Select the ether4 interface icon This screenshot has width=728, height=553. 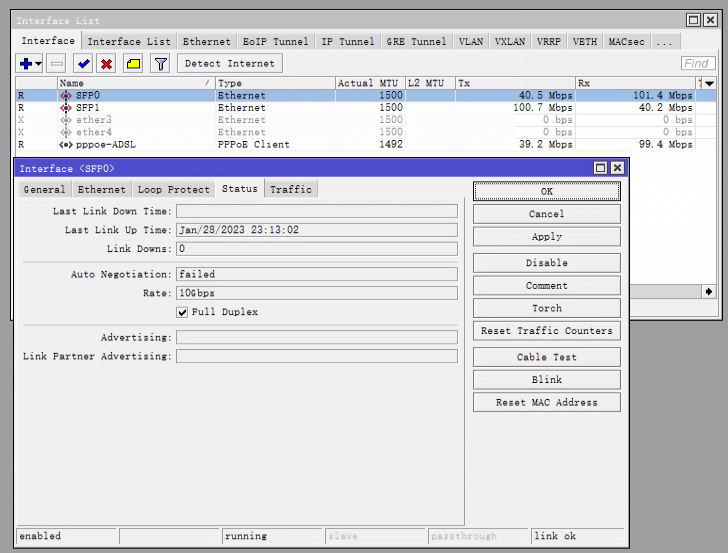tap(66, 132)
